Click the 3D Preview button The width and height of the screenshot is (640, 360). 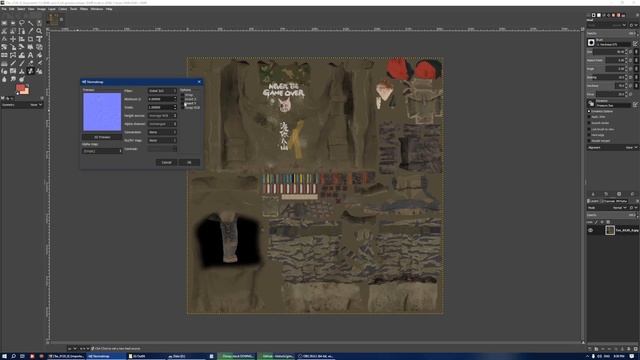[x=102, y=137]
